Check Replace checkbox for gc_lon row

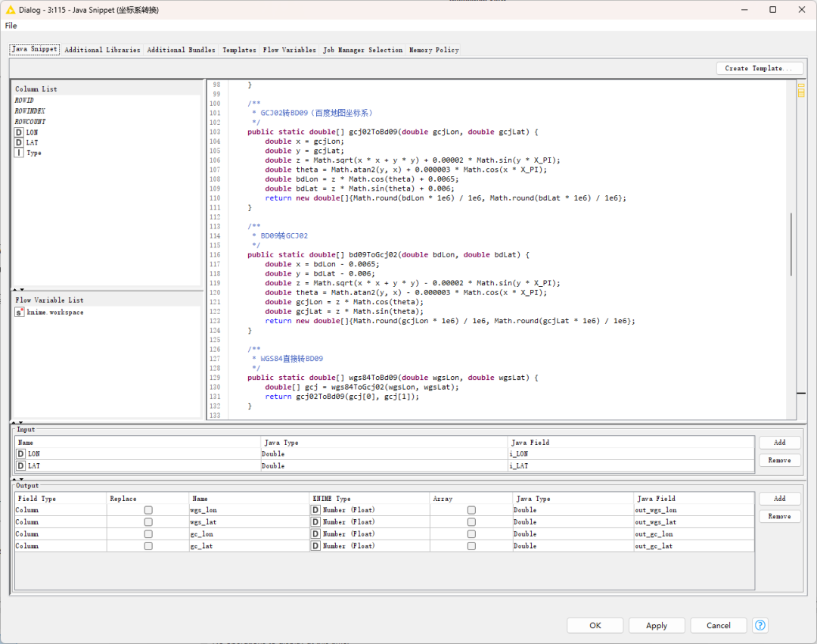pos(148,534)
